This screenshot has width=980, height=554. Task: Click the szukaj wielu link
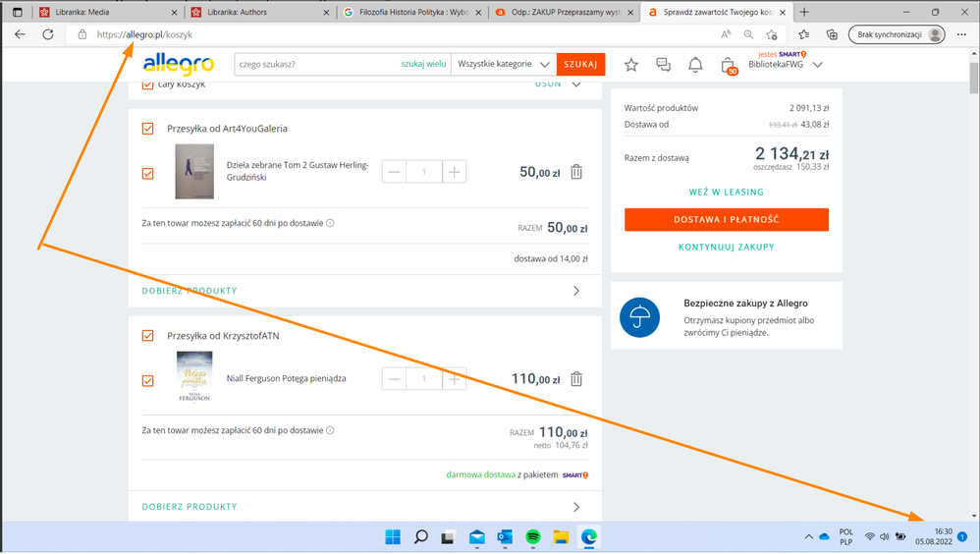424,64
